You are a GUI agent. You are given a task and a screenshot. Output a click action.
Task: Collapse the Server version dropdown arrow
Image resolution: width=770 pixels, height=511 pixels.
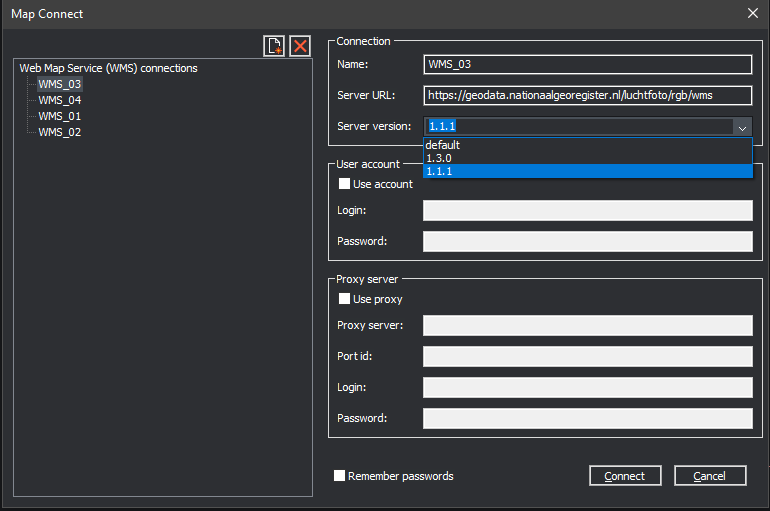[741, 127]
